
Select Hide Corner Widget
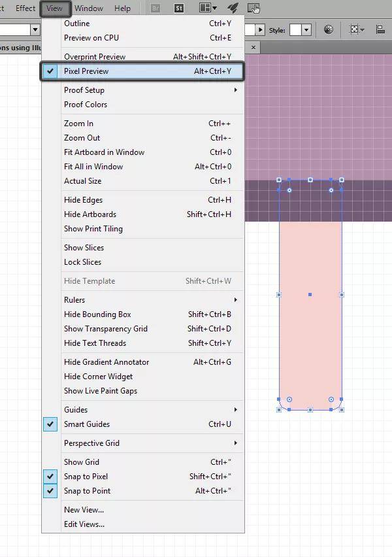tap(142, 376)
